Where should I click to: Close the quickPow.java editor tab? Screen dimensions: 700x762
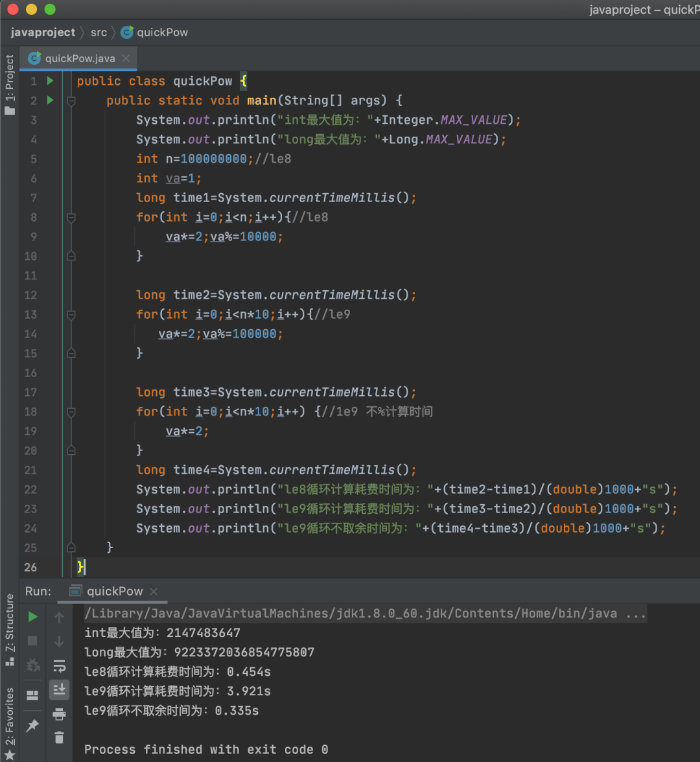126,58
